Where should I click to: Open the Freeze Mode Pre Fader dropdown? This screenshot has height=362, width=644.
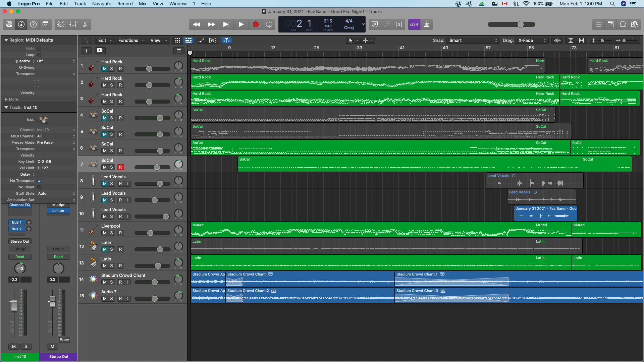56,142
